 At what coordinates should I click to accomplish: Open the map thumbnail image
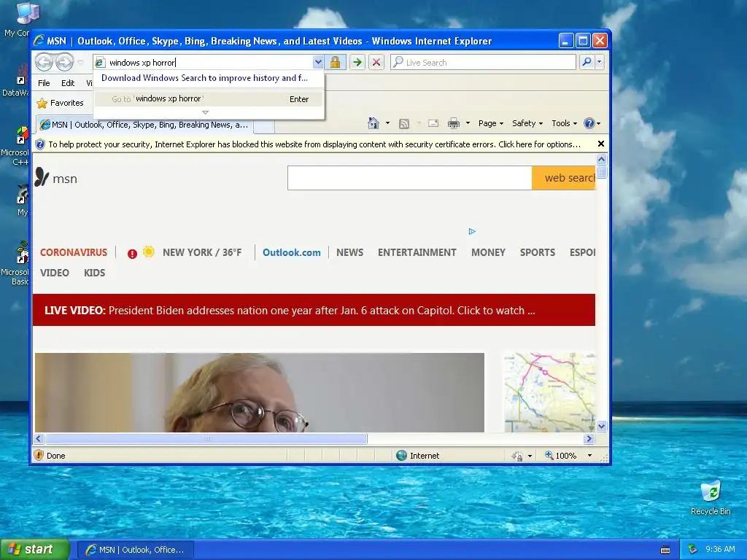(549, 392)
